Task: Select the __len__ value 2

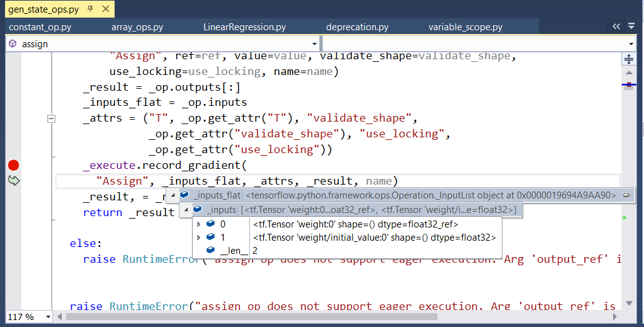Action: coord(255,251)
